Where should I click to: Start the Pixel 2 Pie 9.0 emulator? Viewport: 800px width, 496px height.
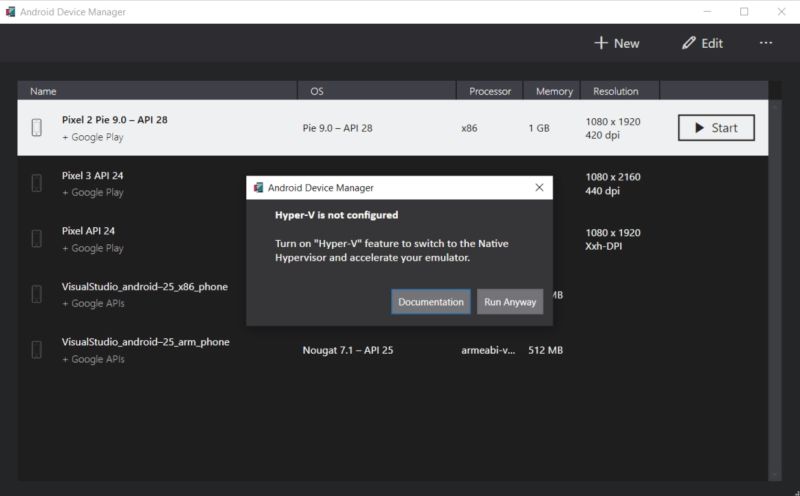click(x=716, y=128)
